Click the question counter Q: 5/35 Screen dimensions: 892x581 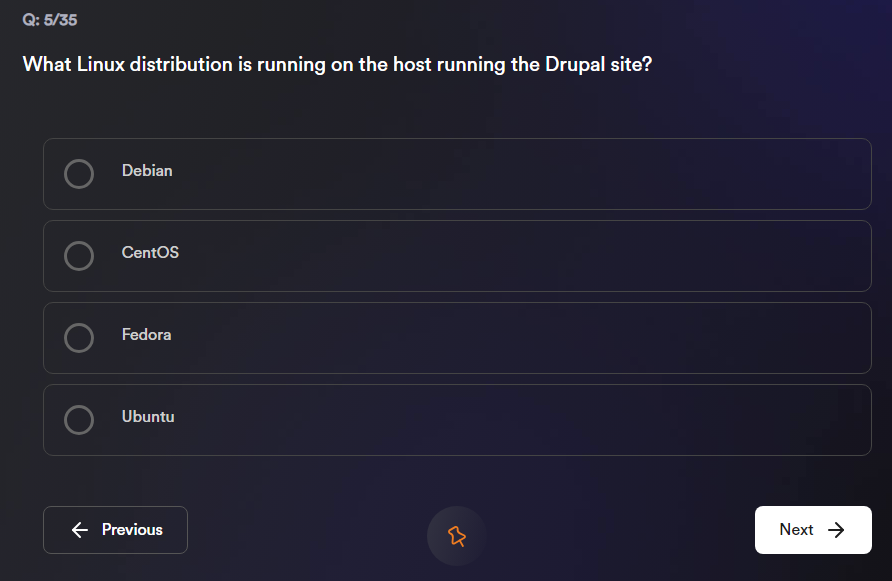[x=50, y=20]
